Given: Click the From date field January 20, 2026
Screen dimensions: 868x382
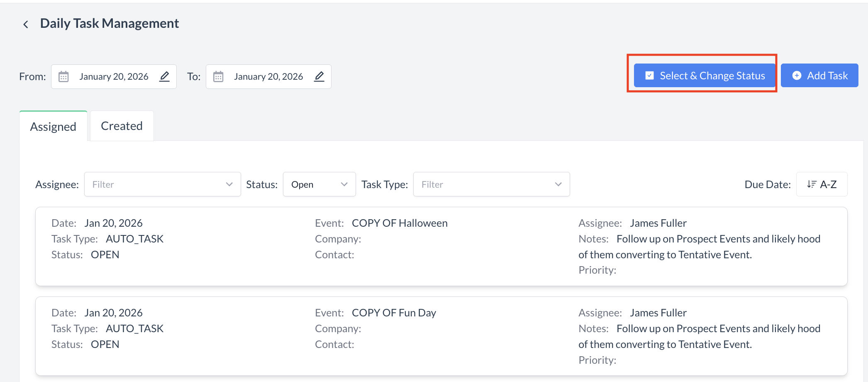Looking at the screenshot, I should click(x=114, y=77).
